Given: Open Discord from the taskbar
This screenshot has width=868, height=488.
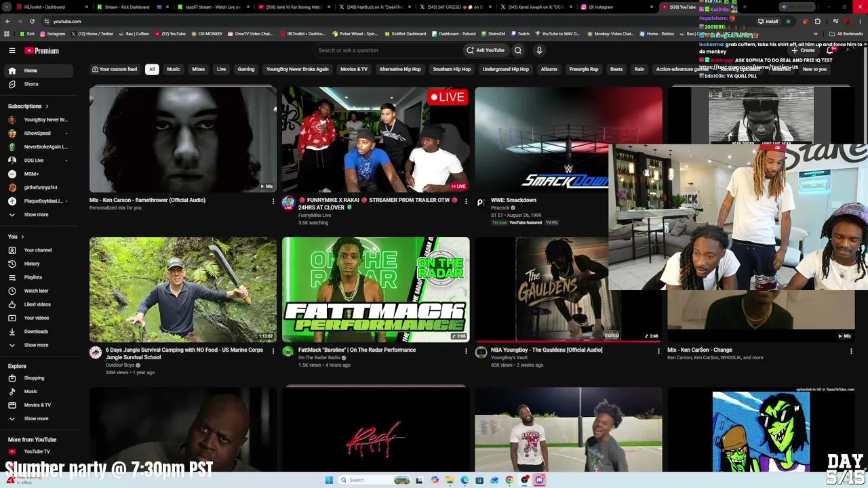Looking at the screenshot, I should point(539,480).
